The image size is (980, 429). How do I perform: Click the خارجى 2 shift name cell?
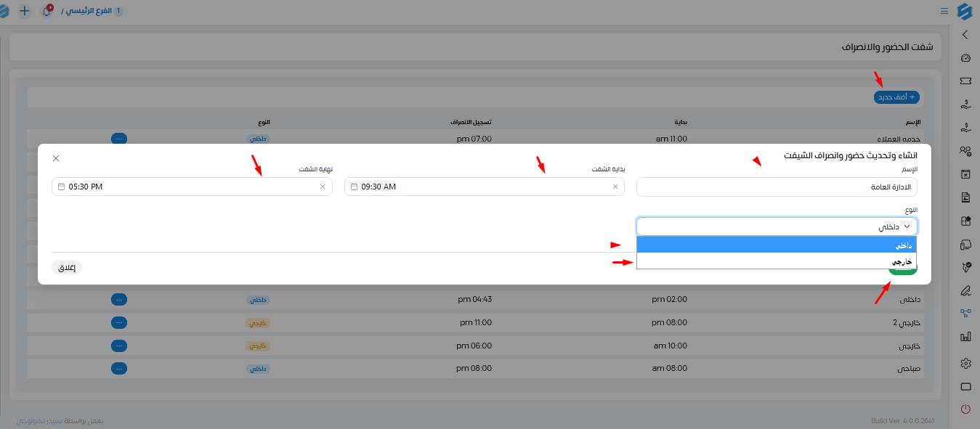click(x=906, y=323)
